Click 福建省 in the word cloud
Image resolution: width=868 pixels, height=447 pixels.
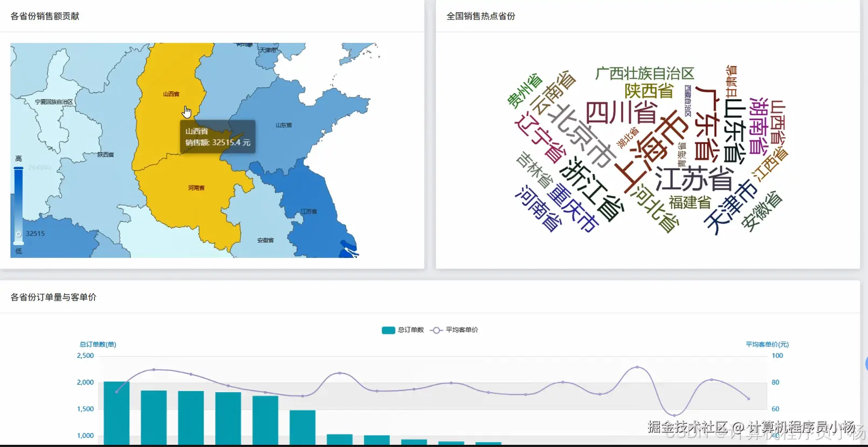690,202
